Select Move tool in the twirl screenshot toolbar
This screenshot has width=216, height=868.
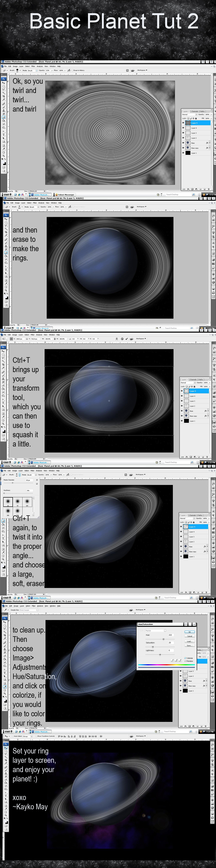coord(4,83)
